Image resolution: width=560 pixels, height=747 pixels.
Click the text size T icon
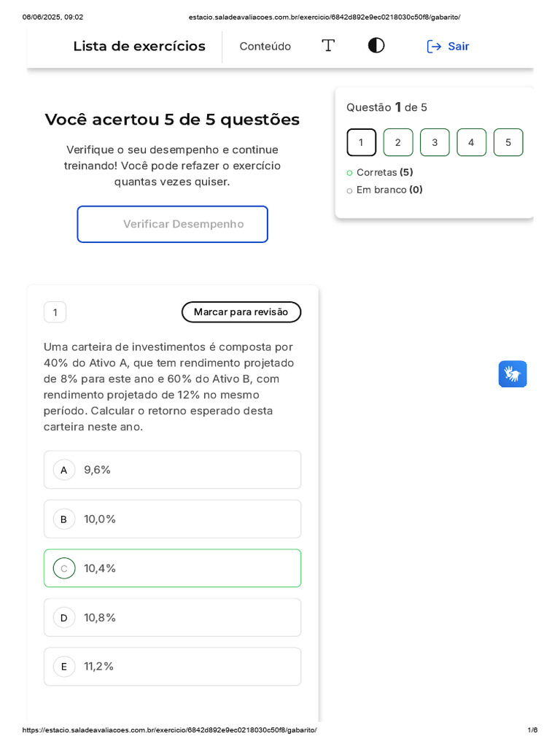pyautogui.click(x=328, y=46)
